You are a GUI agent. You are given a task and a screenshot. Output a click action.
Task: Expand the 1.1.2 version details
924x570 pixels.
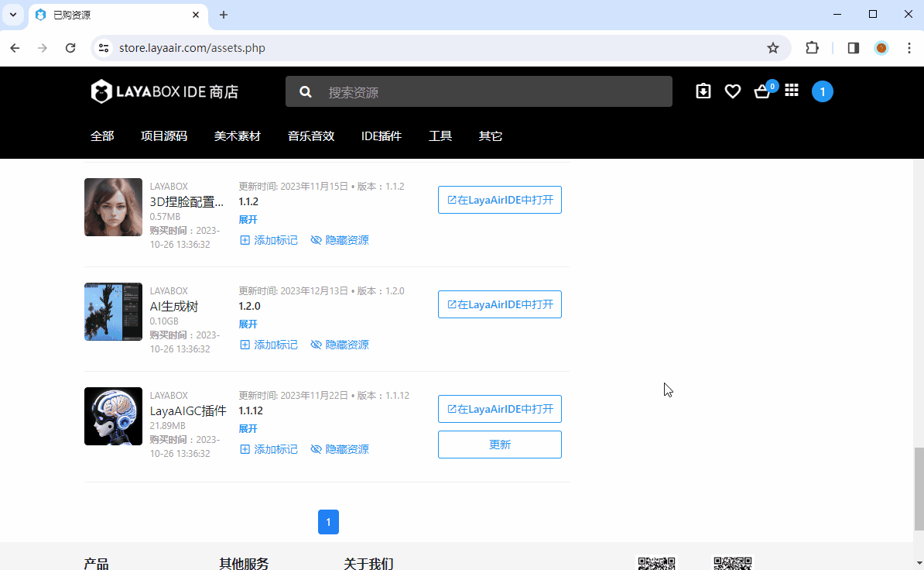[248, 220]
